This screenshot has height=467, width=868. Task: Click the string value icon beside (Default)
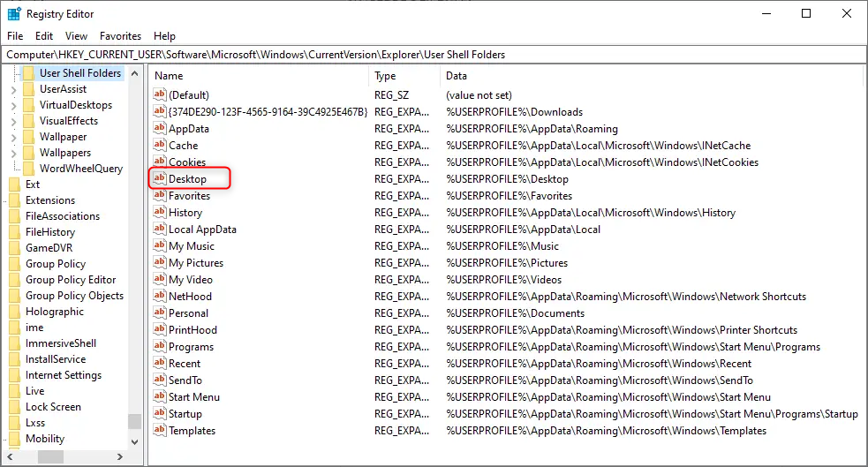(x=160, y=94)
